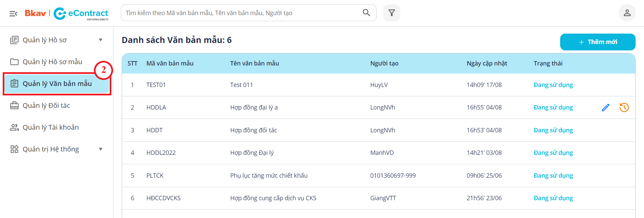This screenshot has width=644, height=218.
Task: Click the edit pencil icon for HDDLA
Action: click(605, 107)
